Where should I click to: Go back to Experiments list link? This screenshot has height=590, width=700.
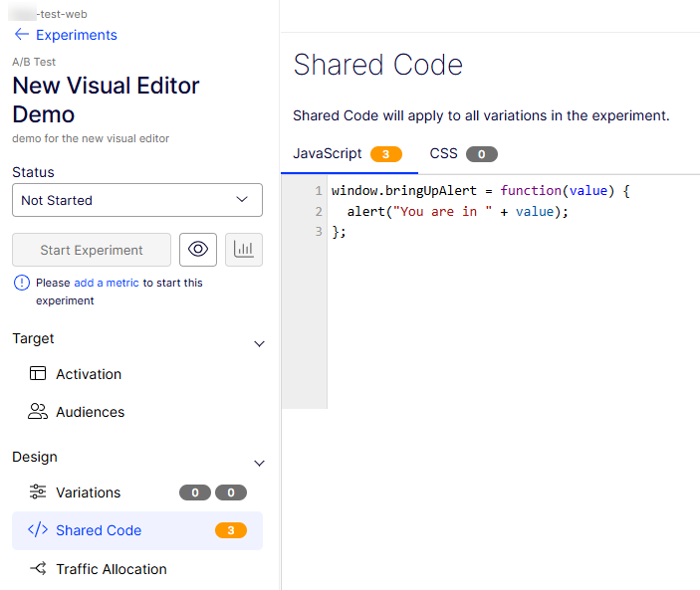(76, 35)
